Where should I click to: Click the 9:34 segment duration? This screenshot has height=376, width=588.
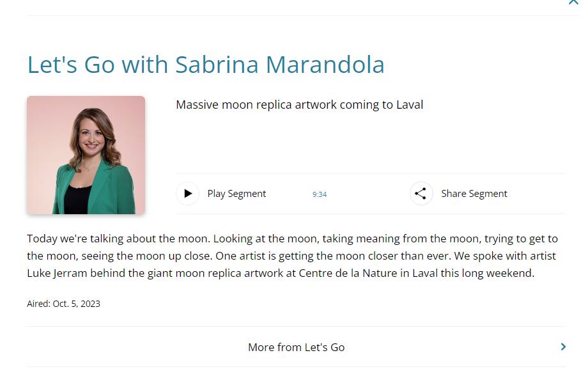coord(320,194)
